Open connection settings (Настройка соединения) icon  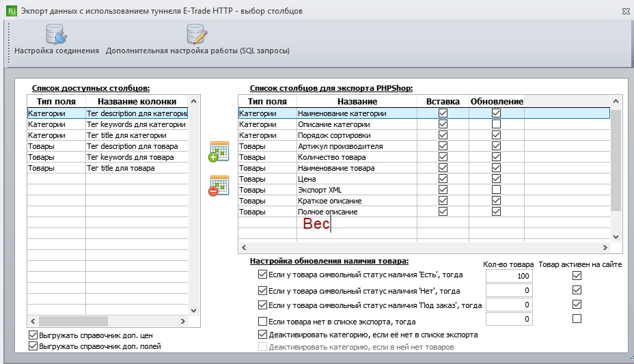pyautogui.click(x=56, y=34)
